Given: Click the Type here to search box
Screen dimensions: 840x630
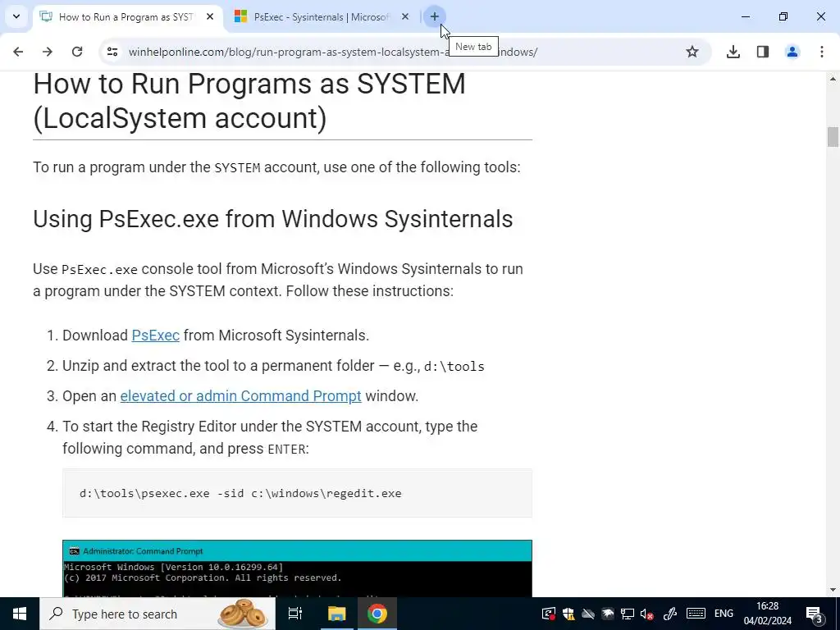Looking at the screenshot, I should tap(157, 614).
